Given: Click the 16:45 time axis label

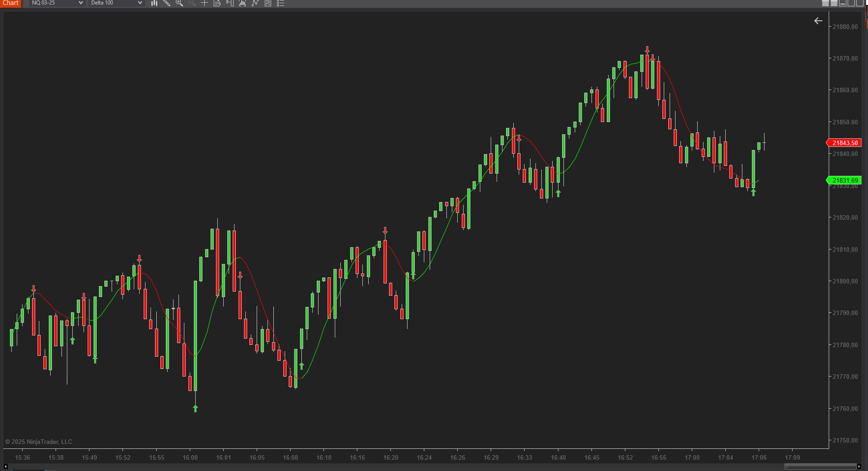Looking at the screenshot, I should [592, 457].
